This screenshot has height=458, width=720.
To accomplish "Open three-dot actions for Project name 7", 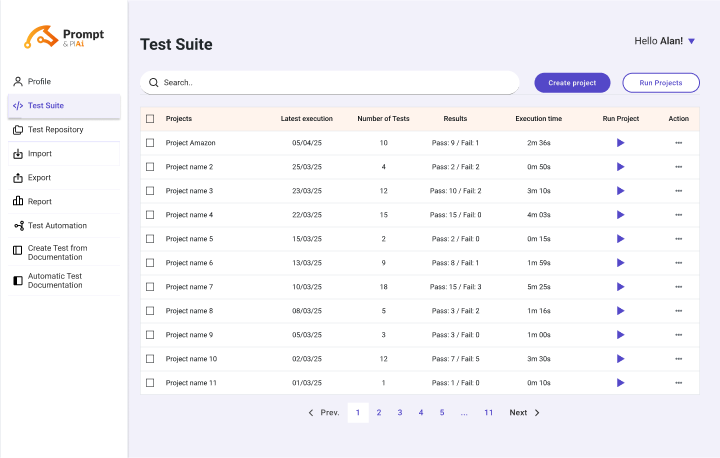I will click(x=678, y=287).
